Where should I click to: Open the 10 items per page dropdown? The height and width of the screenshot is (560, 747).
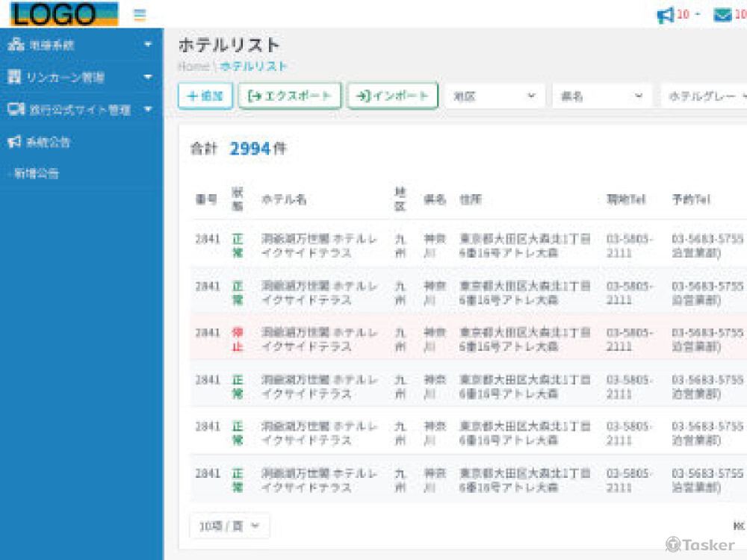tap(229, 526)
